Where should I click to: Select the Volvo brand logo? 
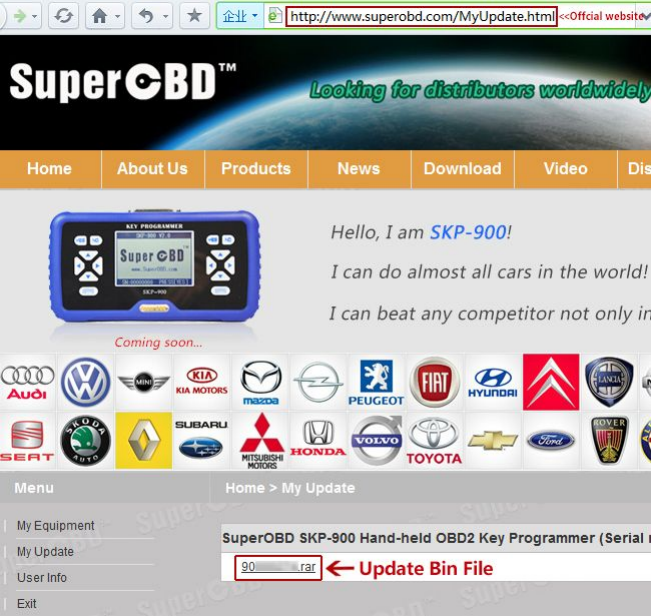coord(377,441)
